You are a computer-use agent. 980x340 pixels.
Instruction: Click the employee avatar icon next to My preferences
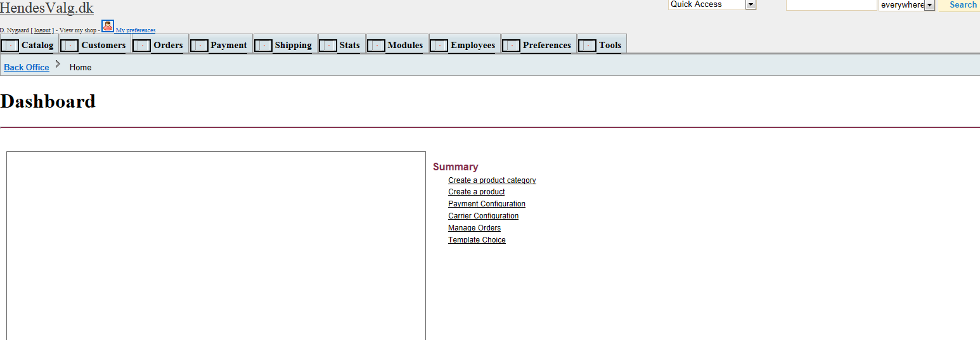click(x=108, y=26)
